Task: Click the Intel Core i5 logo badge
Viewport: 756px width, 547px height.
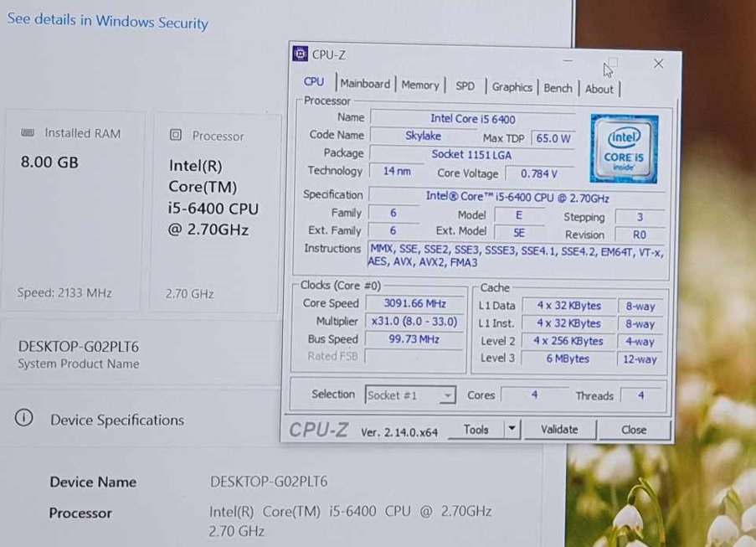Action: click(624, 148)
